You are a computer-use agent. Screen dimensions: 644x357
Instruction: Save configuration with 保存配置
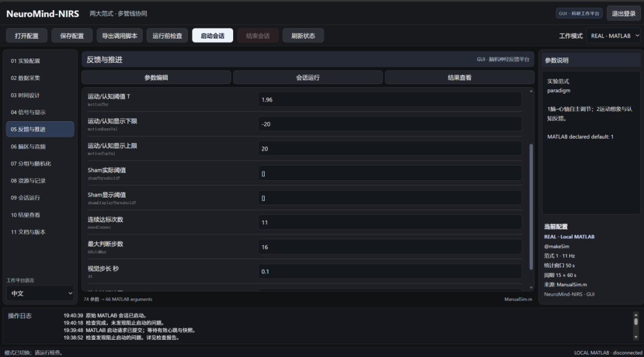point(72,36)
